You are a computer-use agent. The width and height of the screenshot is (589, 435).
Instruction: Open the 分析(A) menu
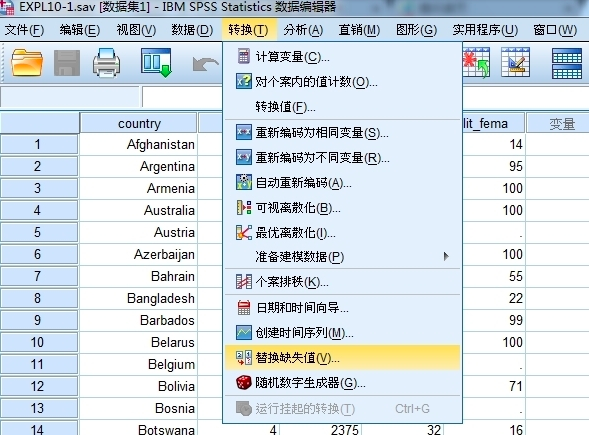303,29
